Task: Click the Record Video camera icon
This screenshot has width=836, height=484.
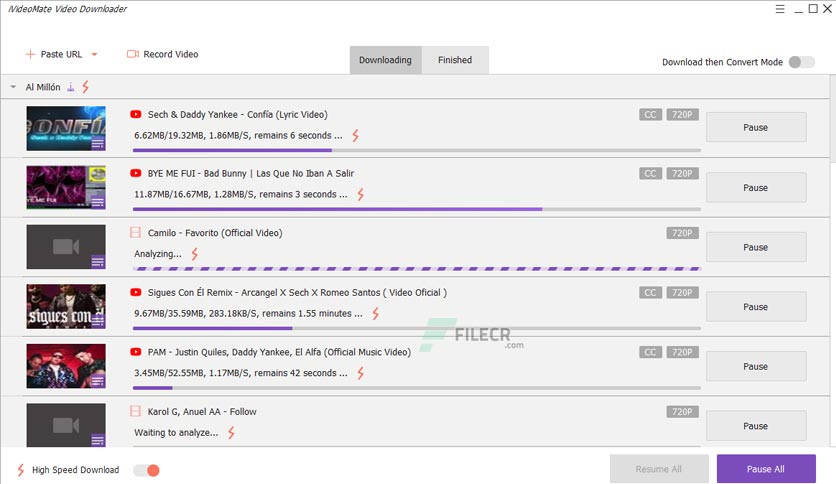Action: [133, 54]
